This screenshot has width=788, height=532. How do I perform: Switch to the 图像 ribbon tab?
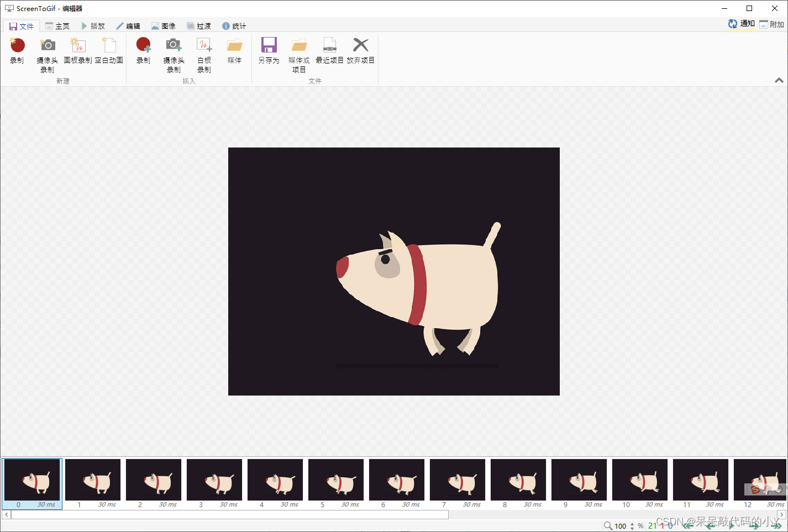164,26
